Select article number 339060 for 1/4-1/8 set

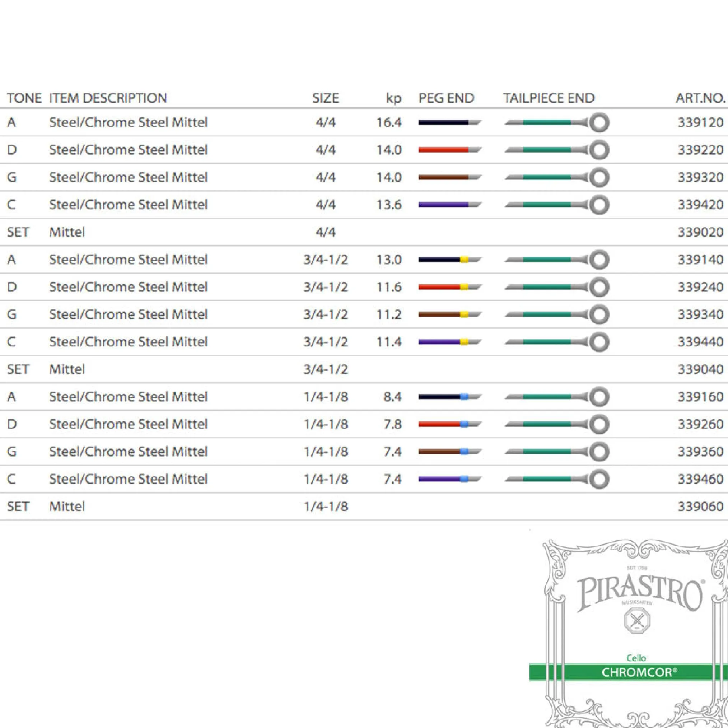(700, 507)
